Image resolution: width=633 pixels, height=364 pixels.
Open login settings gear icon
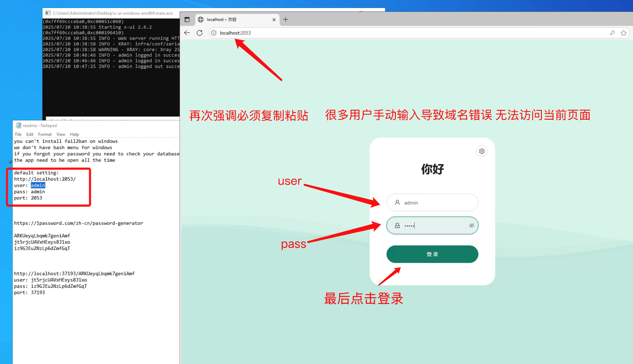pos(482,151)
